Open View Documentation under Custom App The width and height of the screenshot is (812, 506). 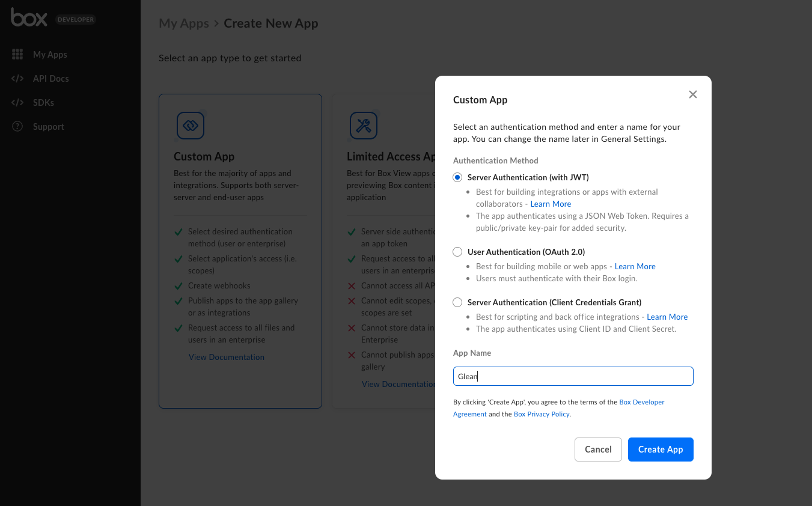pos(226,357)
